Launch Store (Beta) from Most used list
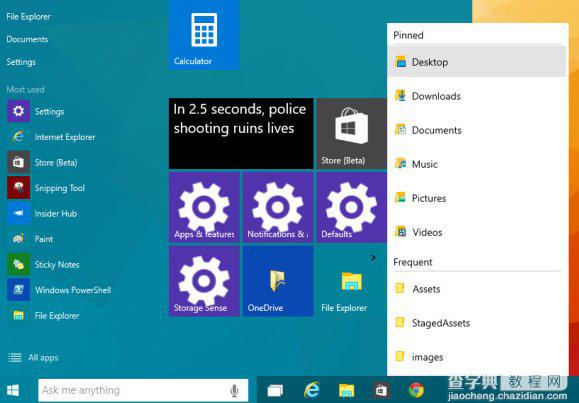Screen dimensions: 579x403 coord(42,162)
